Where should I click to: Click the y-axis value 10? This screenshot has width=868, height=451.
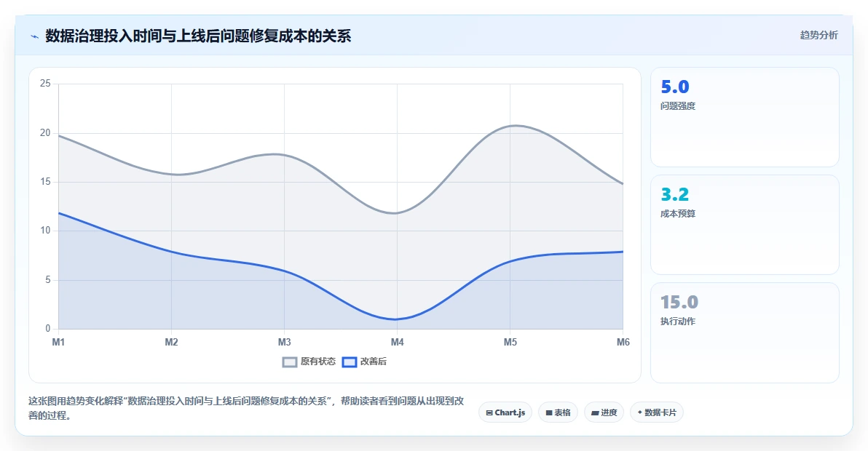[45, 231]
